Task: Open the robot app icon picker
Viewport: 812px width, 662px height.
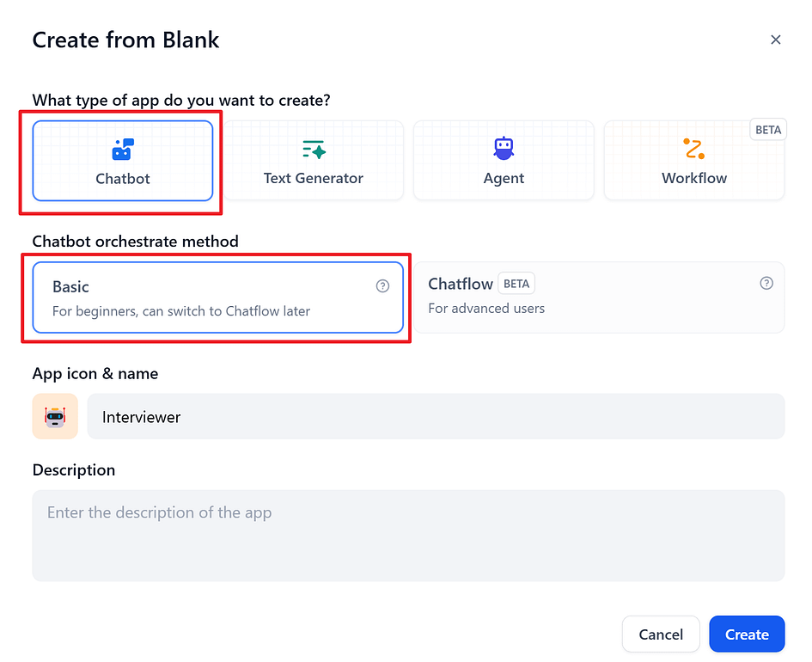Action: [55, 416]
